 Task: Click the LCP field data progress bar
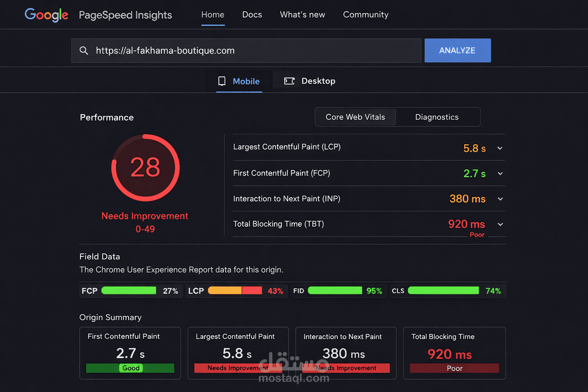pyautogui.click(x=235, y=291)
